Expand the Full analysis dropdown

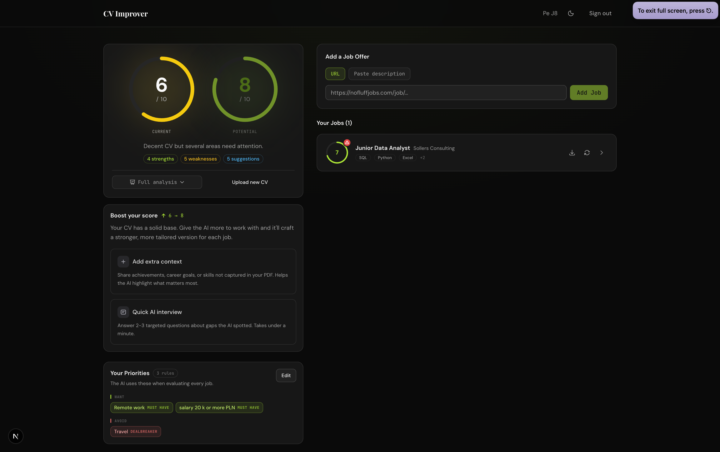click(x=157, y=182)
